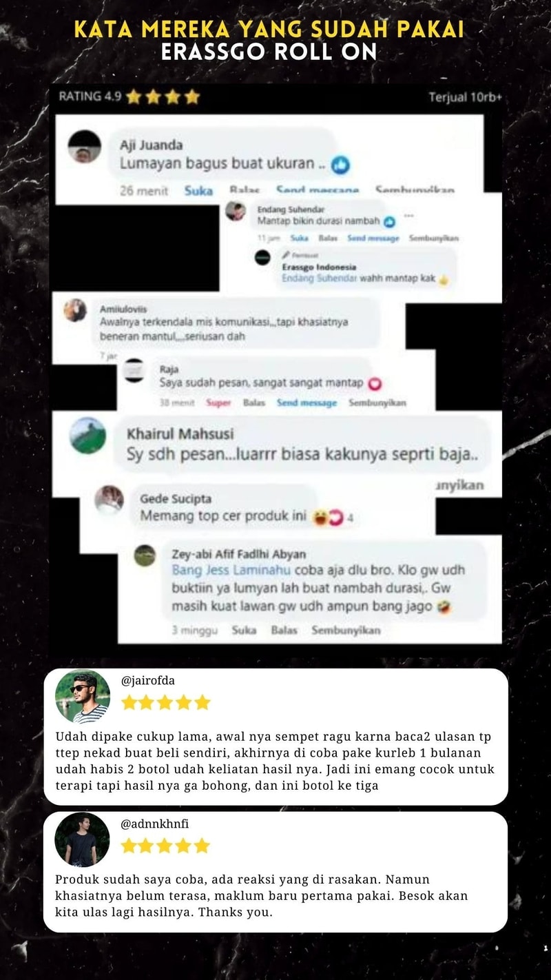Click Super under Raja's comment
Image resolution: width=551 pixels, height=980 pixels.
coord(219,402)
